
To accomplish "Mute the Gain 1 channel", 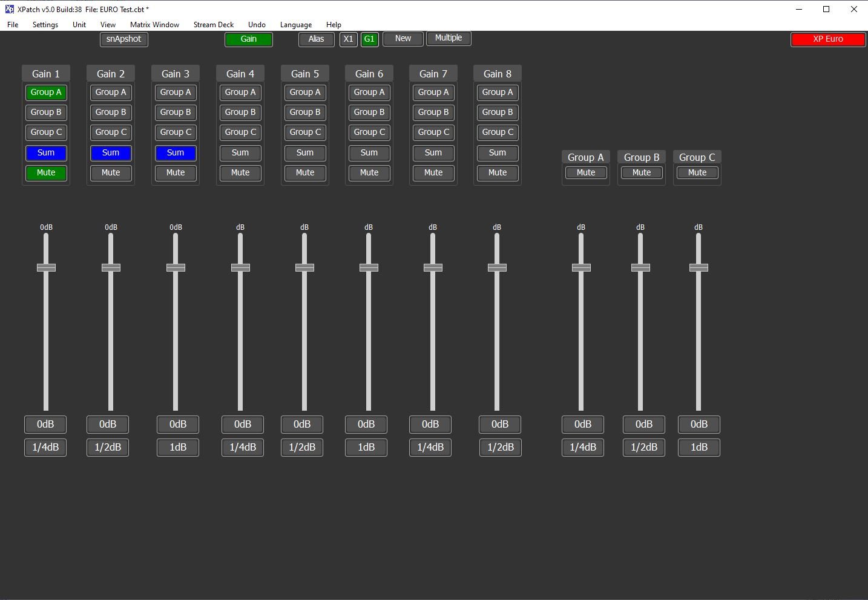I will [x=45, y=173].
